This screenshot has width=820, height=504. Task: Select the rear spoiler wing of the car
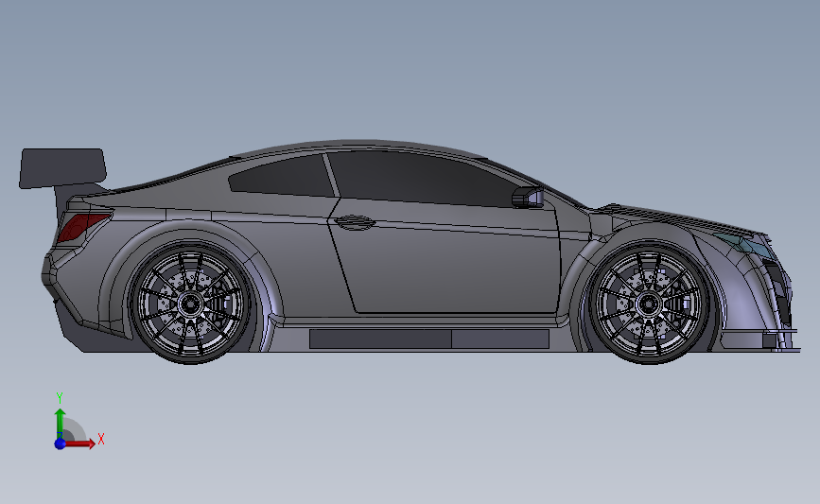pyautogui.click(x=62, y=167)
